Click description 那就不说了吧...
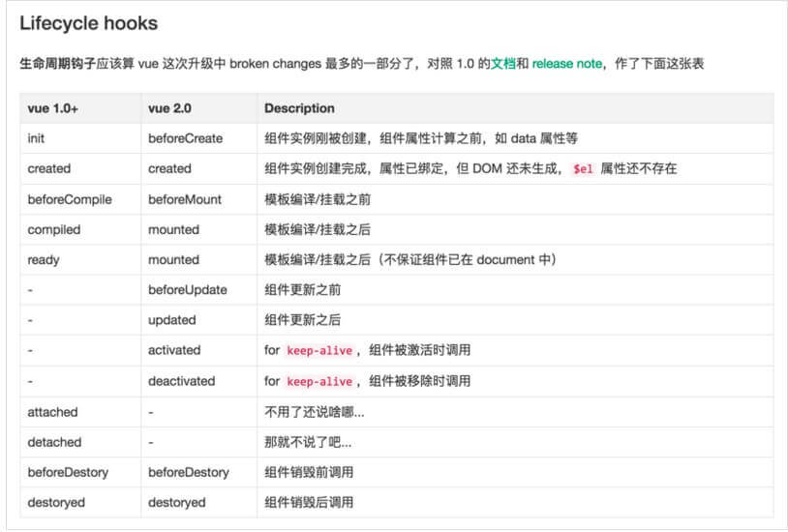 point(308,443)
